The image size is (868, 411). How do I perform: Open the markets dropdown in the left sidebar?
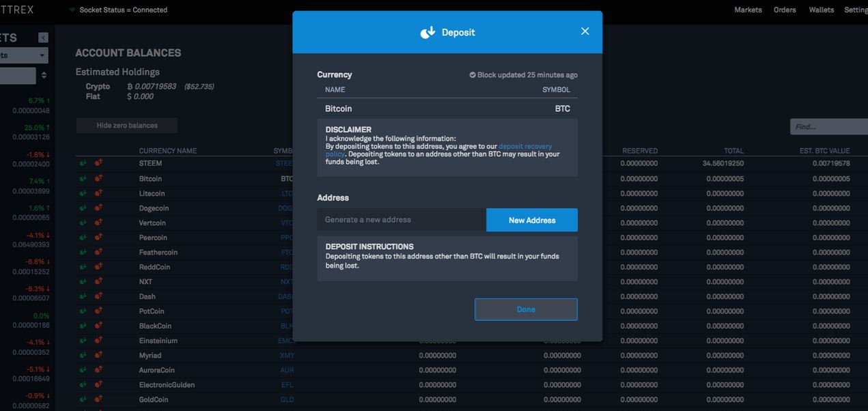click(x=24, y=55)
